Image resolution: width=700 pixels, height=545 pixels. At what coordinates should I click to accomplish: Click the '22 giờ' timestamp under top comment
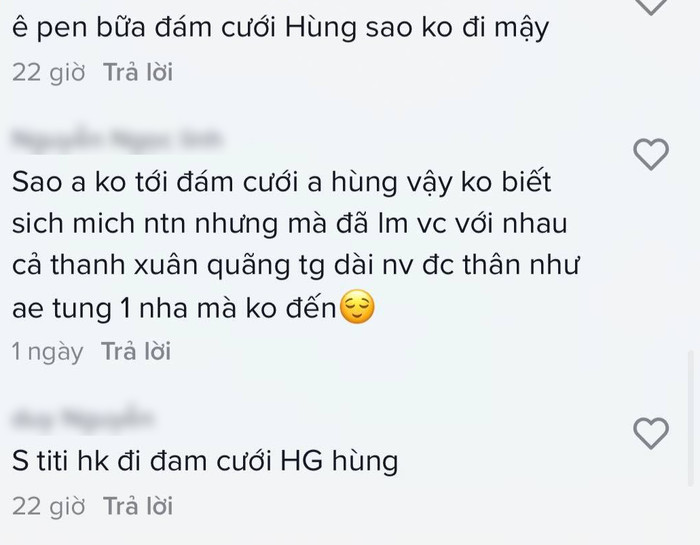[x=49, y=72]
